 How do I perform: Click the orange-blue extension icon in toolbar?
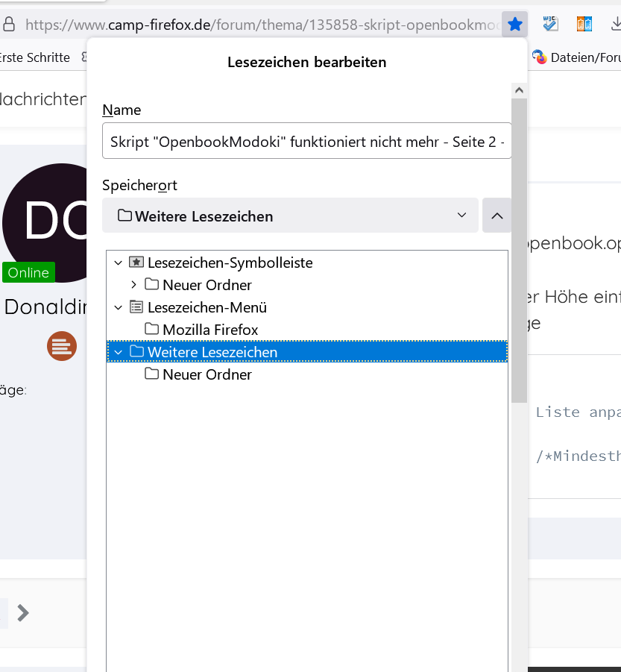(584, 25)
